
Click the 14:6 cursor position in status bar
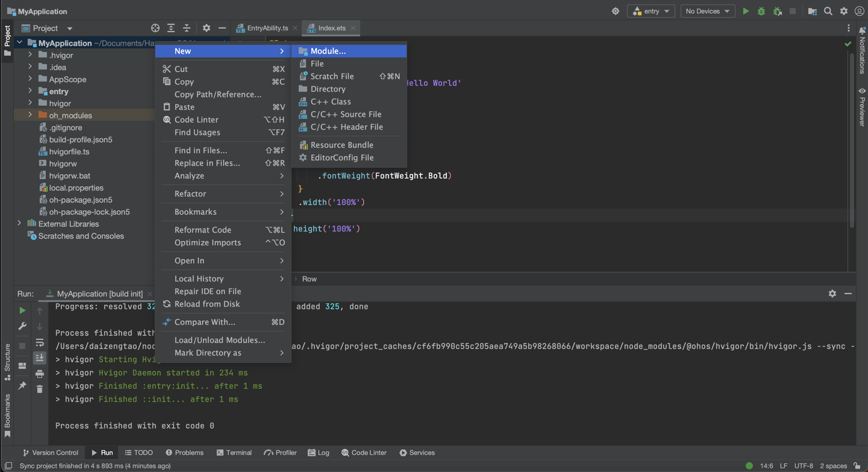coord(767,466)
